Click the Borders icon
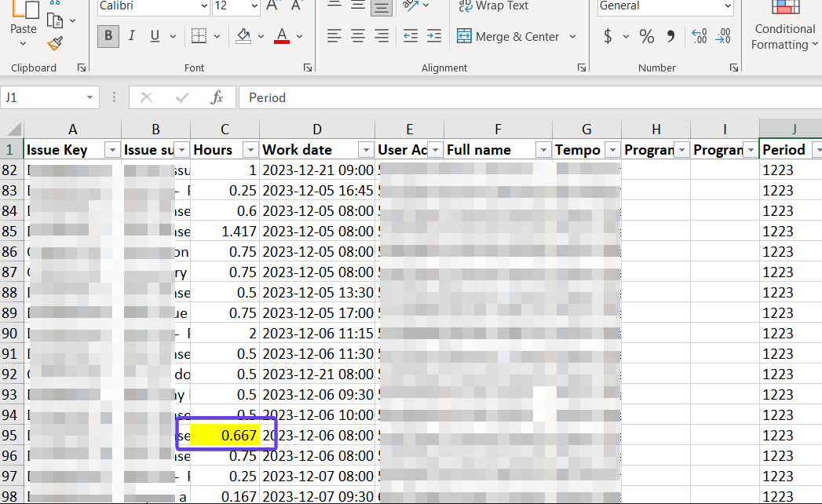The height and width of the screenshot is (504, 822). [199, 36]
